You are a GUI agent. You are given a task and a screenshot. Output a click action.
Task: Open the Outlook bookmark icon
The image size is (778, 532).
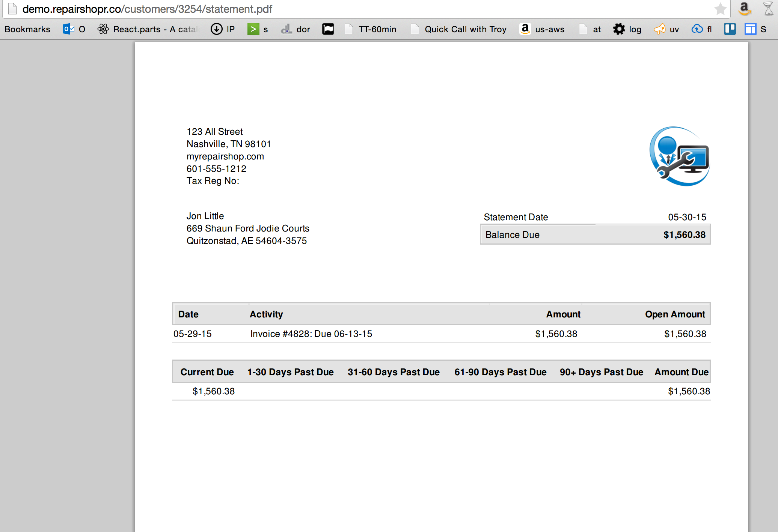(69, 29)
